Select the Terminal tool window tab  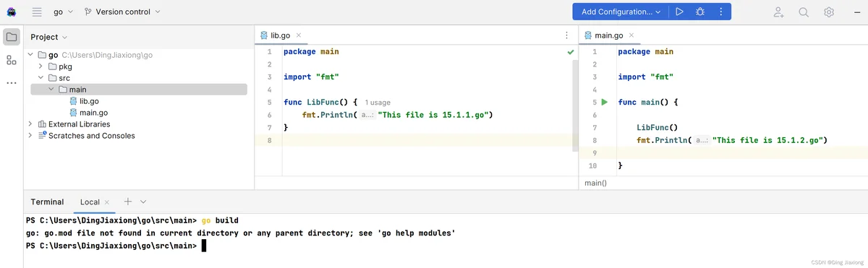click(47, 202)
